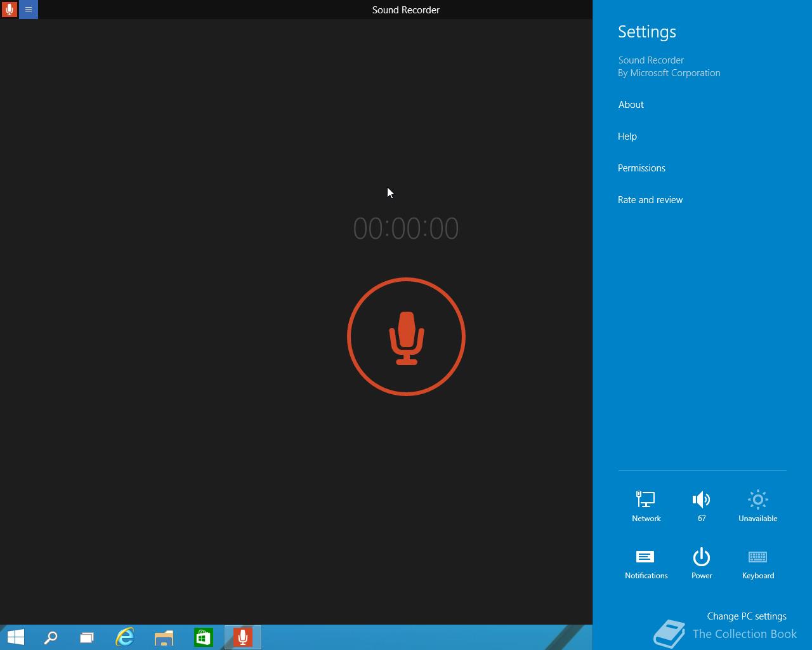Viewport: 812px width, 650px height.
Task: Open Network settings icon
Action: [x=646, y=506]
